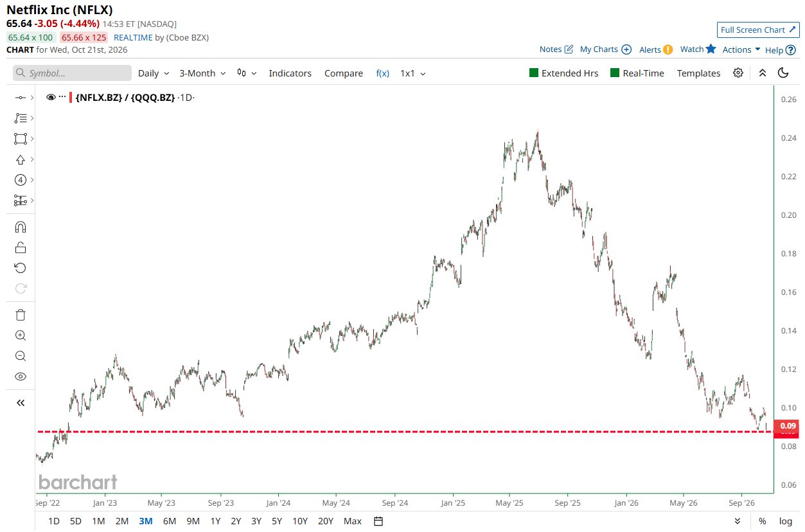This screenshot has width=805, height=532.
Task: Select the 20Y range tab
Action: click(326, 521)
